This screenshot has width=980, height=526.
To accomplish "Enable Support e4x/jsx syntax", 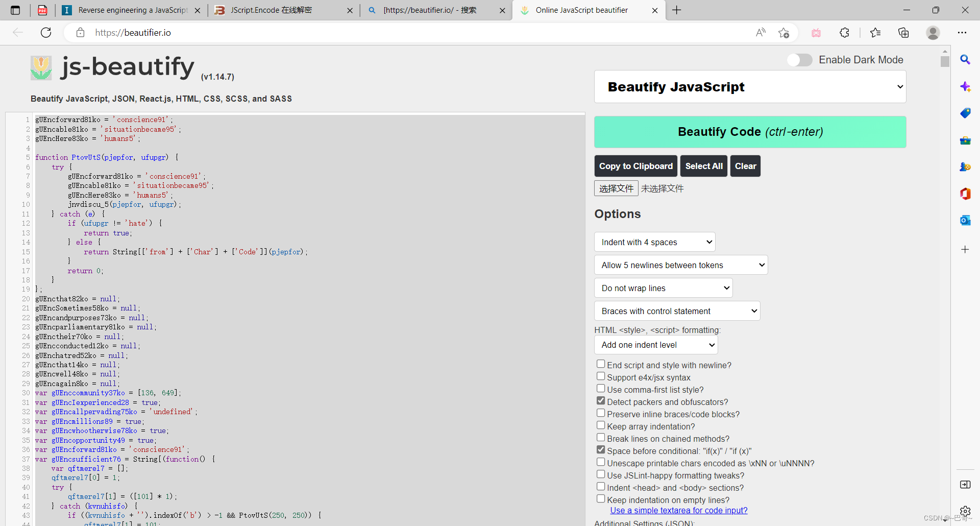I will [x=601, y=376].
